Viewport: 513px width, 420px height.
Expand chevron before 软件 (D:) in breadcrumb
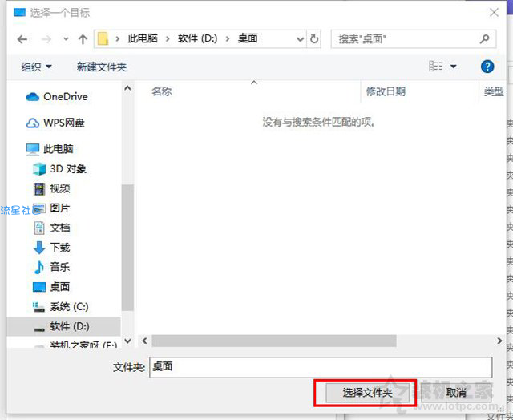coord(168,39)
